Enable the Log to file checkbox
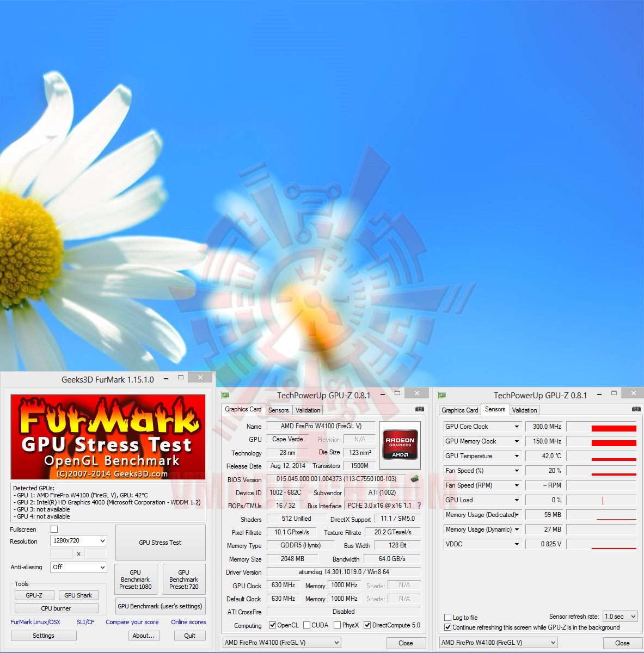The height and width of the screenshot is (653, 644). 448,617
